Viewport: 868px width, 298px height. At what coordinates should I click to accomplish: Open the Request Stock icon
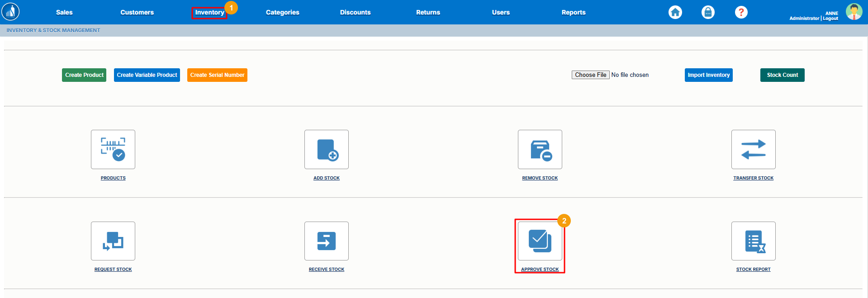(113, 241)
